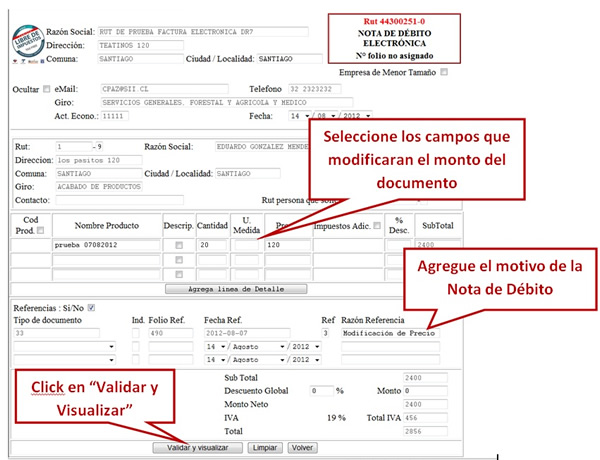Click Agrega linea de Detalle button
This screenshot has width=600, height=460.
(236, 289)
